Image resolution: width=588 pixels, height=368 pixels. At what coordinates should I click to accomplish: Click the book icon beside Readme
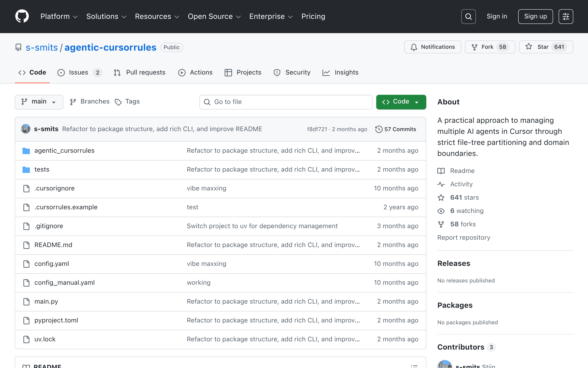441,171
